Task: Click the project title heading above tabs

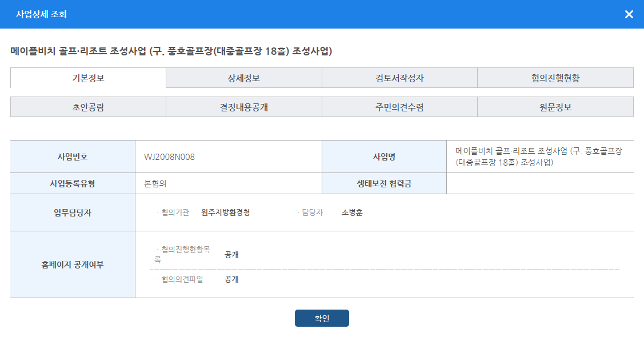Action: tap(171, 51)
